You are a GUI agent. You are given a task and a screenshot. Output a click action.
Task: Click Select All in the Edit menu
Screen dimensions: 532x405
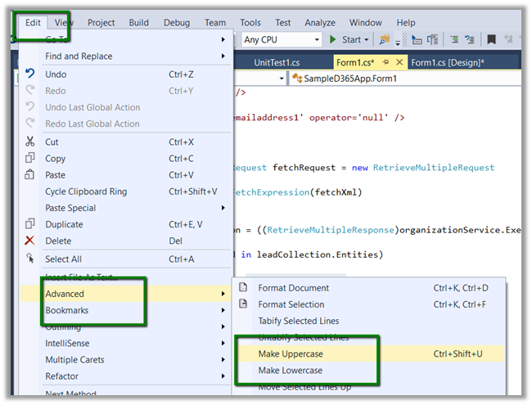(64, 259)
